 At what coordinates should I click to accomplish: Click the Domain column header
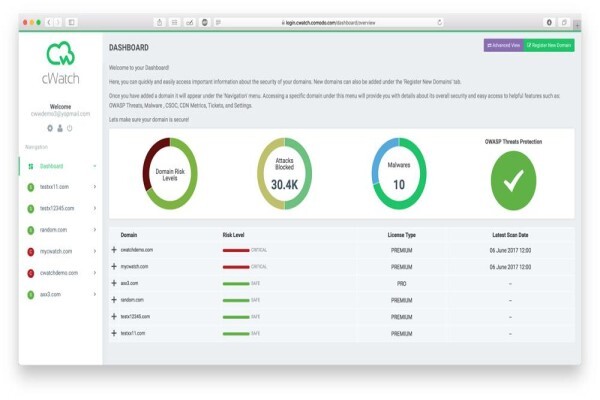[x=129, y=235]
